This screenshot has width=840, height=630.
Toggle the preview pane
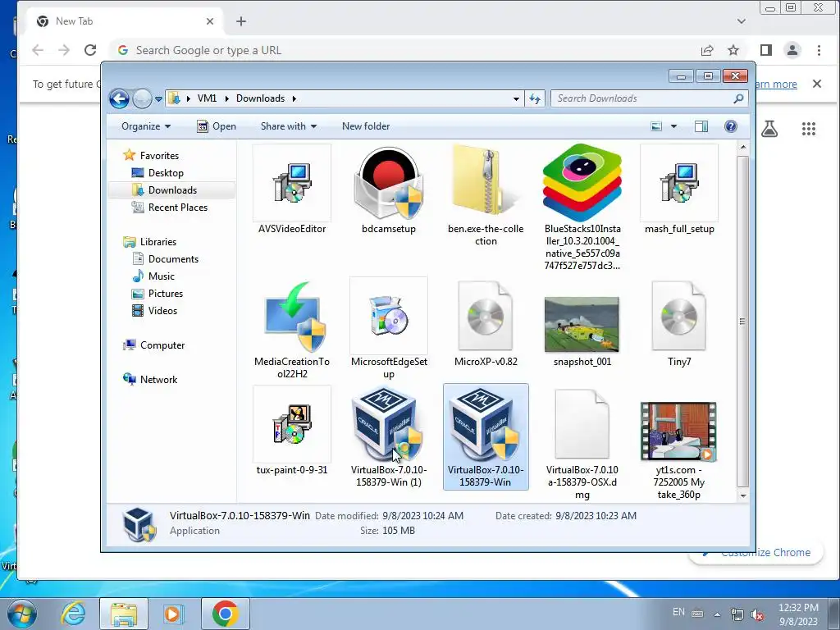coord(701,126)
